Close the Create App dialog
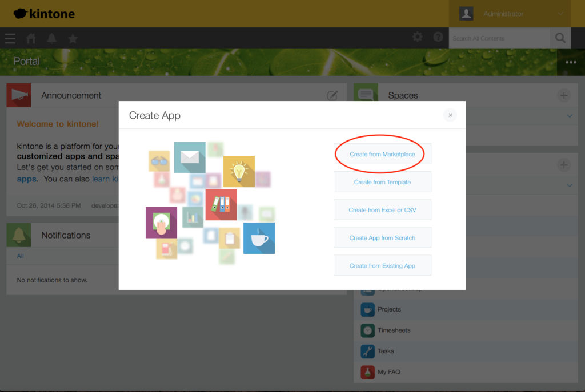 point(450,115)
